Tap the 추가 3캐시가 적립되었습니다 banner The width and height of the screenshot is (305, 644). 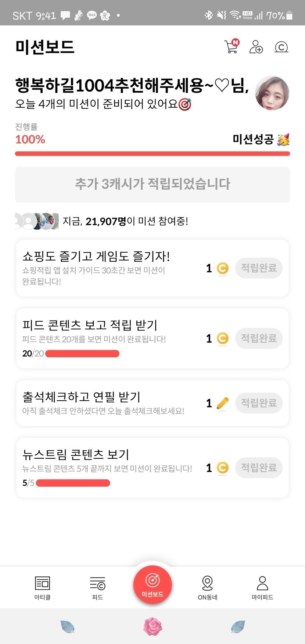(x=152, y=184)
